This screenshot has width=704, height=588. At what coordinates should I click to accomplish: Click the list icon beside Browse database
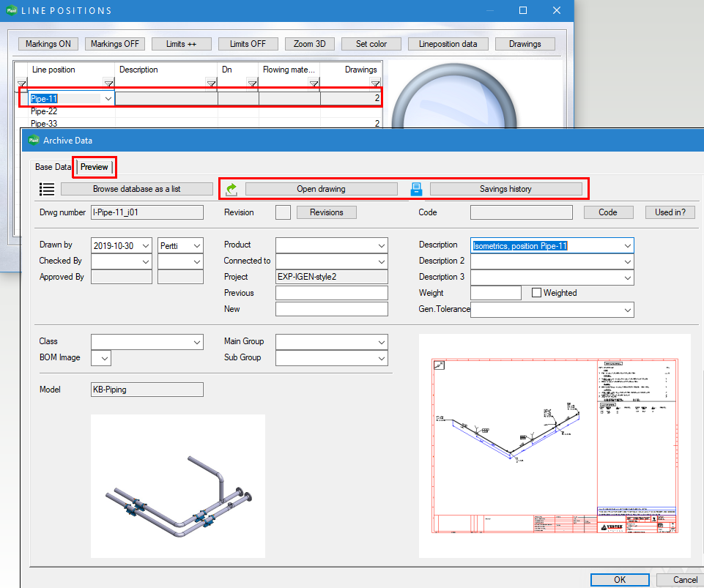[x=46, y=188]
